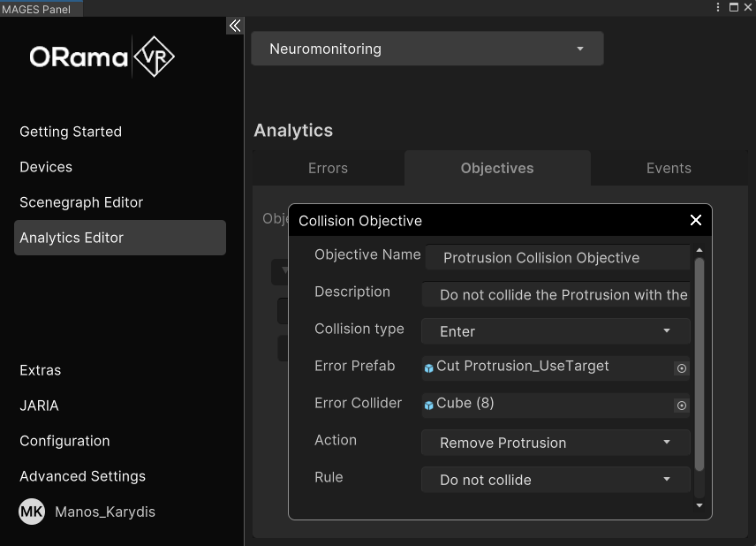Edit the Objective Name text field
756x546 pixels.
coord(556,258)
